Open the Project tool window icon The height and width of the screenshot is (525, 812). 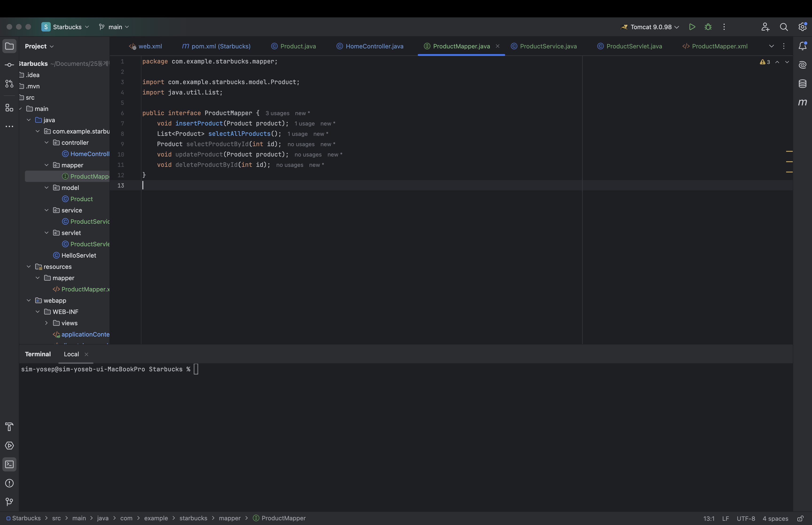(x=9, y=46)
